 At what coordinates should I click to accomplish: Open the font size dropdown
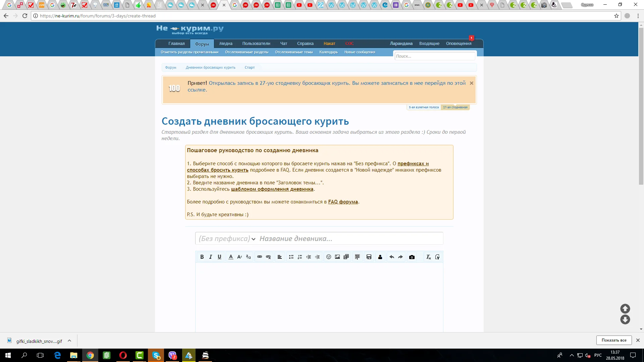[x=239, y=257]
